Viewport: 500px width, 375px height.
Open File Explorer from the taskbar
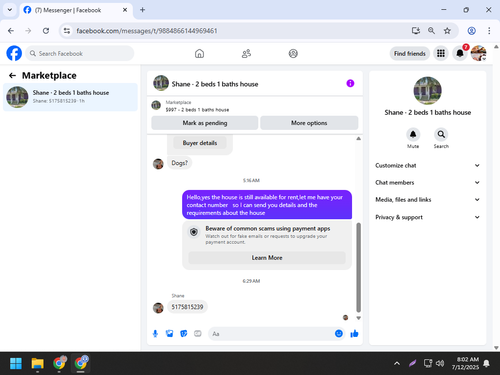37,363
